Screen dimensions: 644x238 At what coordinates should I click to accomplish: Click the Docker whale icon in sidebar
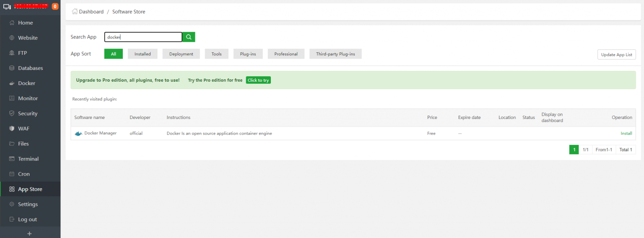point(12,83)
